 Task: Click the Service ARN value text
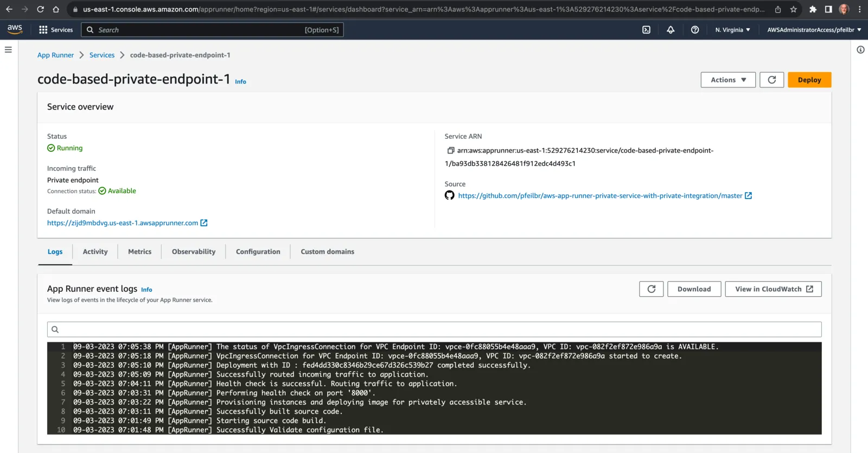(579, 157)
